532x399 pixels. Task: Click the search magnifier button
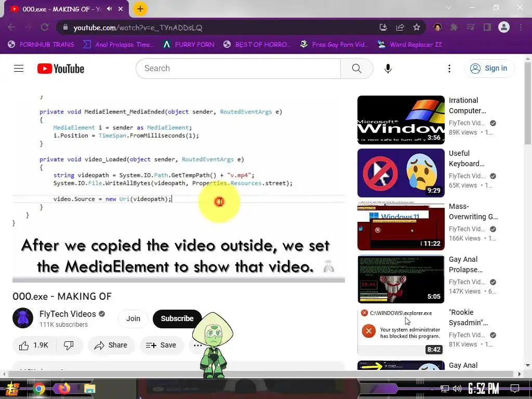356,69
